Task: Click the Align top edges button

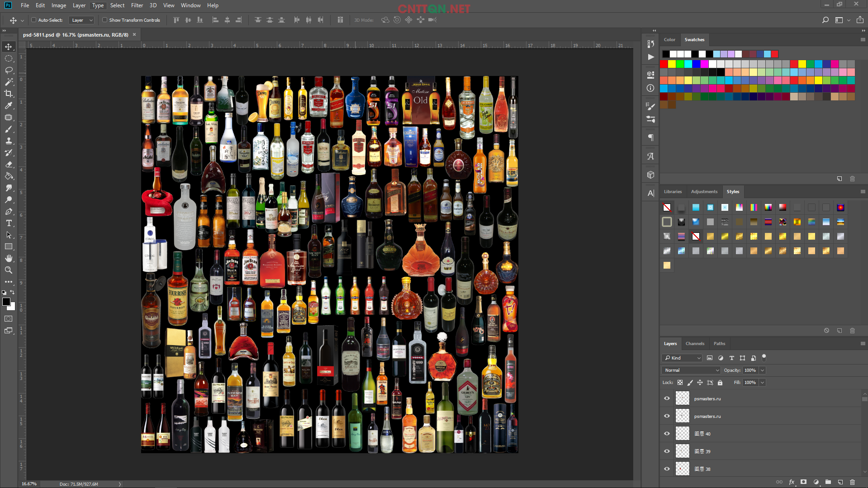Action: pos(176,20)
